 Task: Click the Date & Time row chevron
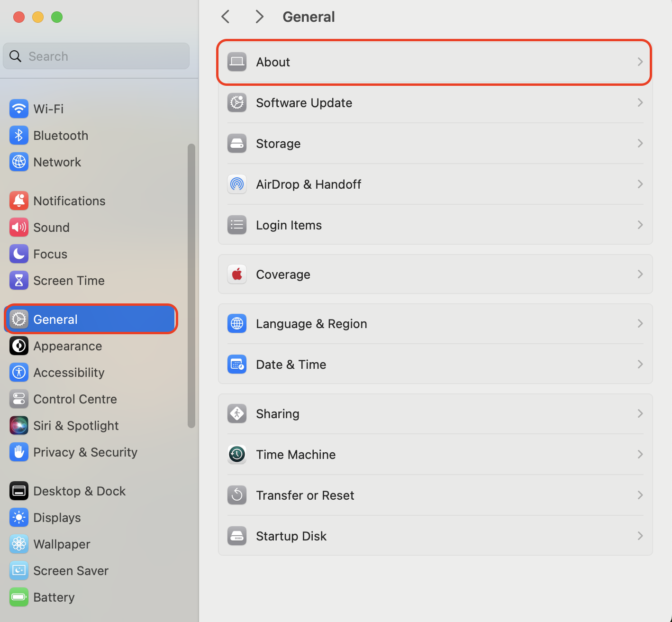[640, 365]
